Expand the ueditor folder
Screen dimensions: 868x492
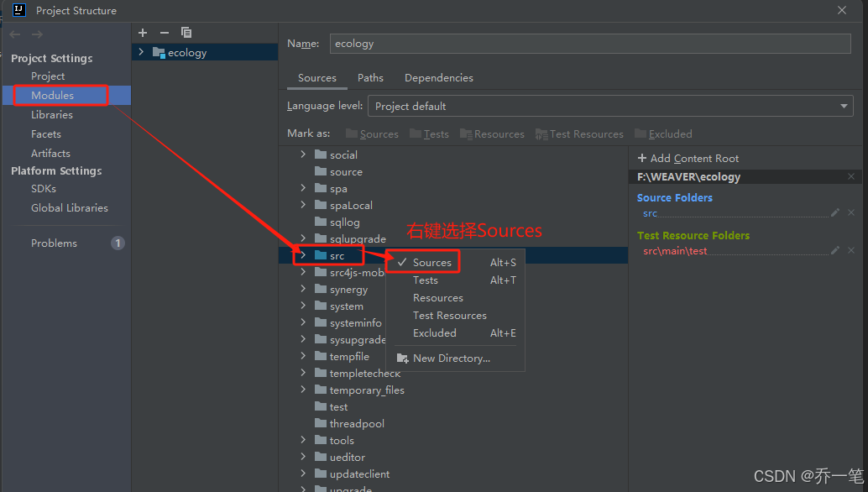pos(303,457)
